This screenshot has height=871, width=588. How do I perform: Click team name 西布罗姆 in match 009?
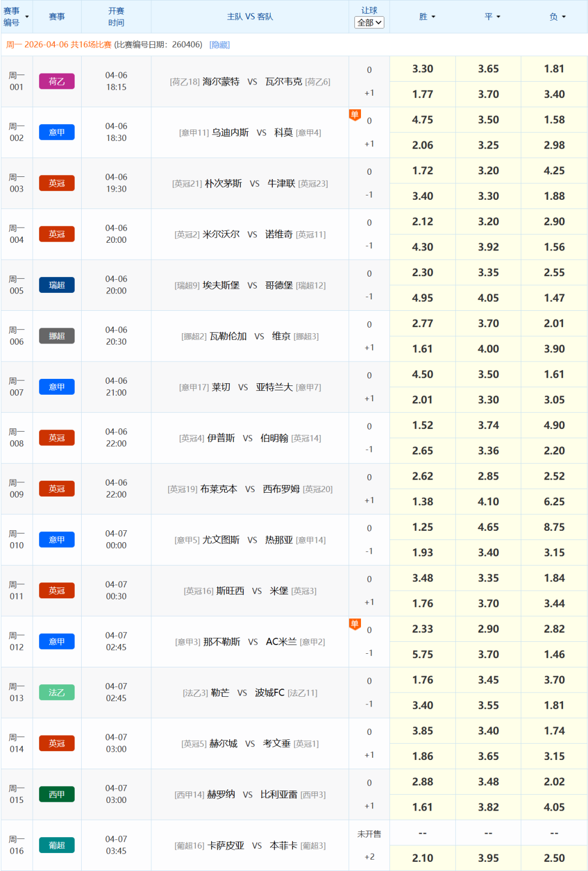[x=281, y=489]
